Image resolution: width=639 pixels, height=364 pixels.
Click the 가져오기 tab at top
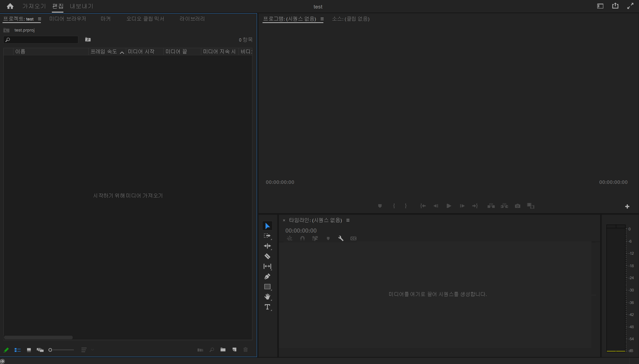tap(34, 6)
